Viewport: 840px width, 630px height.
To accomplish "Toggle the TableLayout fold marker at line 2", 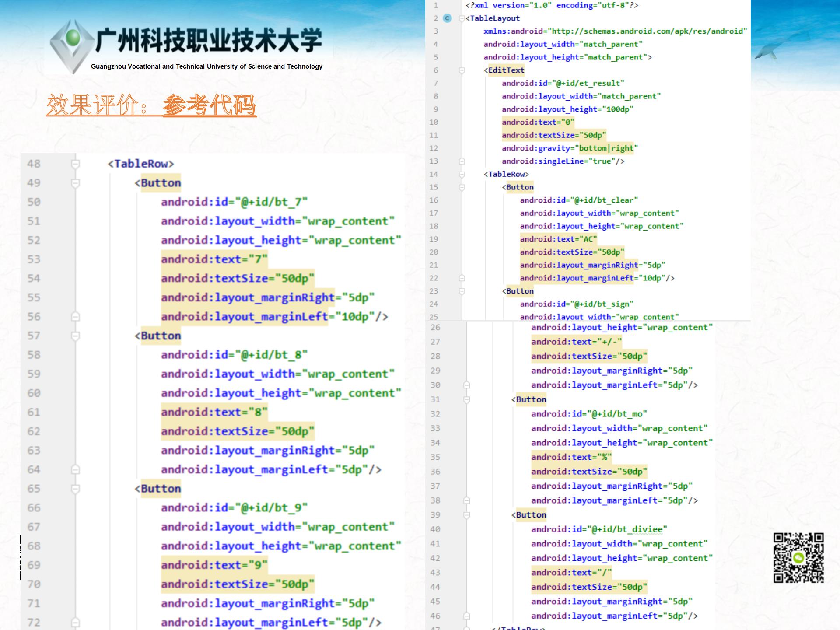I will 462,18.
